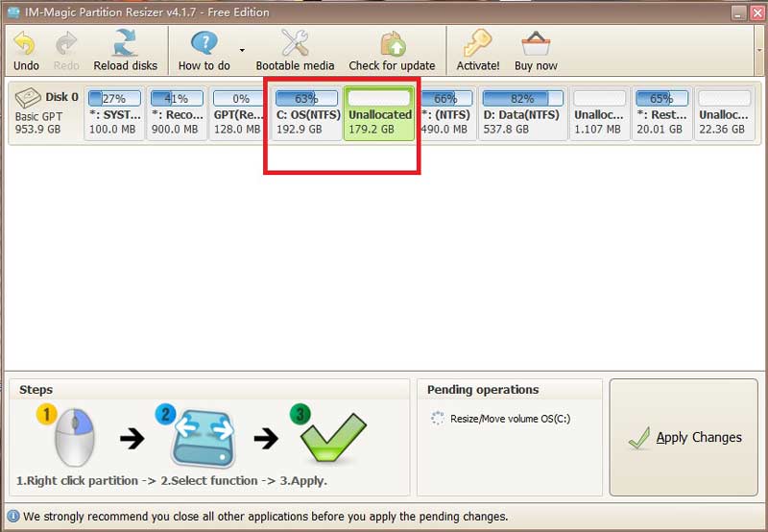This screenshot has width=768, height=532.
Task: Select the Rest... 20.01 GB partition
Action: point(661,113)
